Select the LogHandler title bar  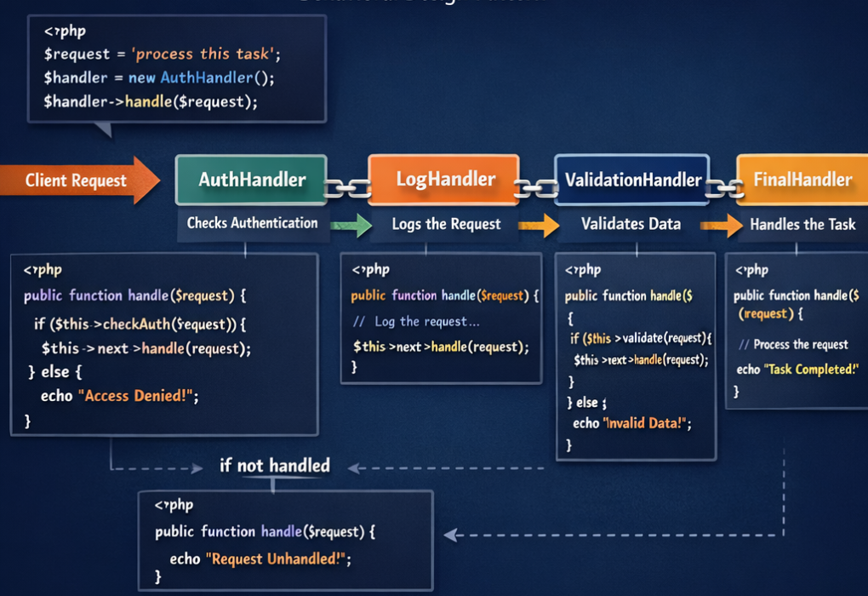click(444, 179)
